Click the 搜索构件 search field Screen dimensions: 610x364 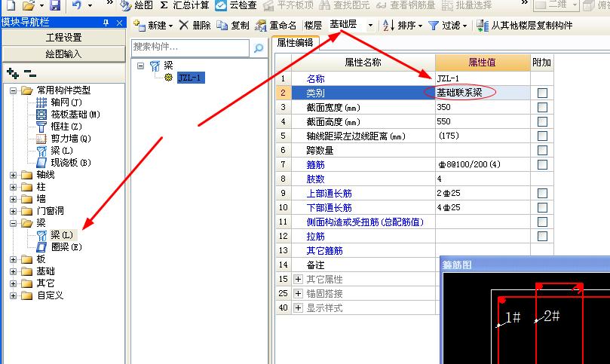[x=190, y=47]
